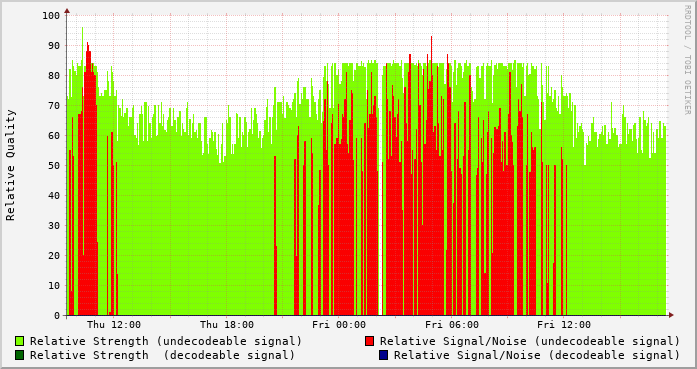Click the 50 value on the y-axis
The image size is (697, 369).
tap(54, 165)
